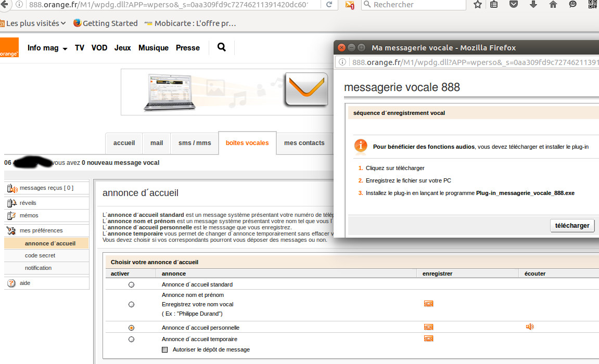
Task: Click the mes préférences tools icon
Action: [x=11, y=230]
